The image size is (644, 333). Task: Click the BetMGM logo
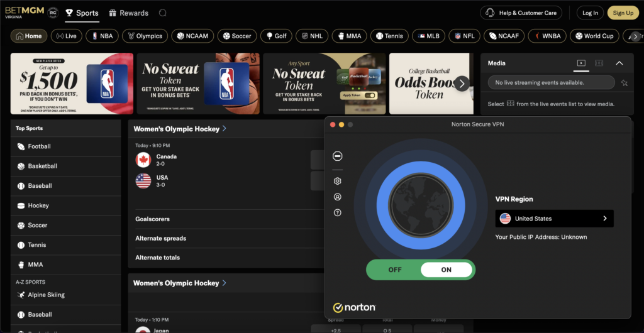pyautogui.click(x=25, y=13)
